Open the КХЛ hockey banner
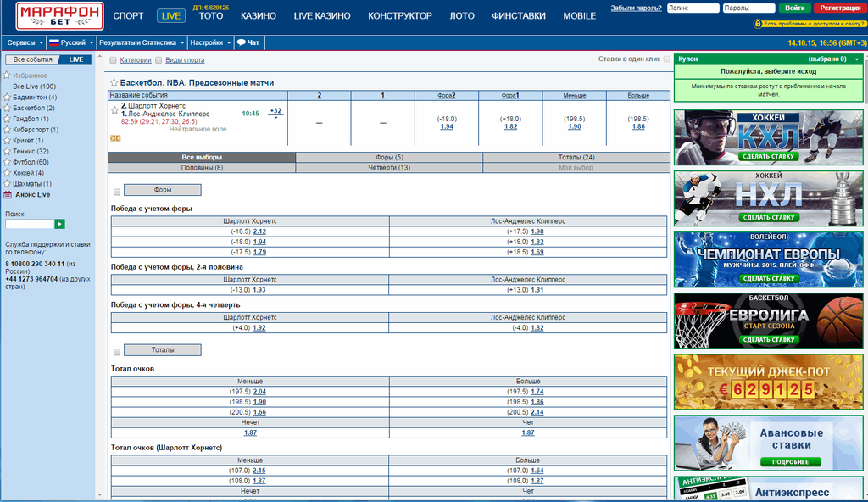868x502 pixels. pos(768,137)
